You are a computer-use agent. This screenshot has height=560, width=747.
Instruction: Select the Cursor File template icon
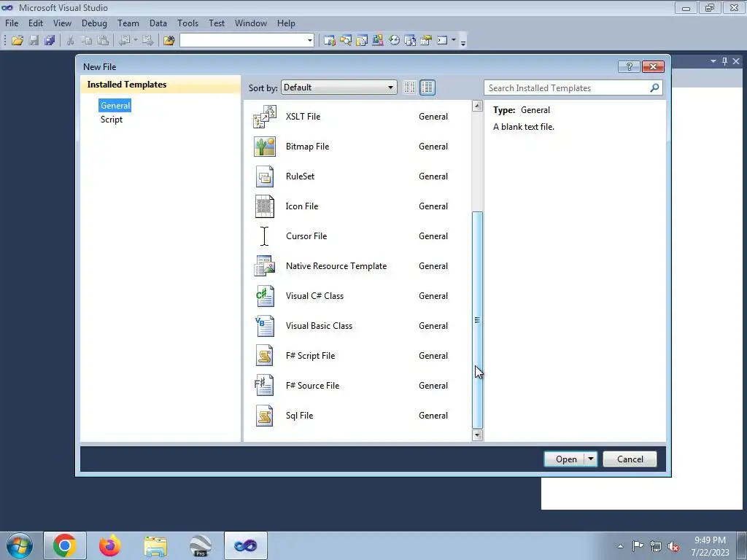264,236
